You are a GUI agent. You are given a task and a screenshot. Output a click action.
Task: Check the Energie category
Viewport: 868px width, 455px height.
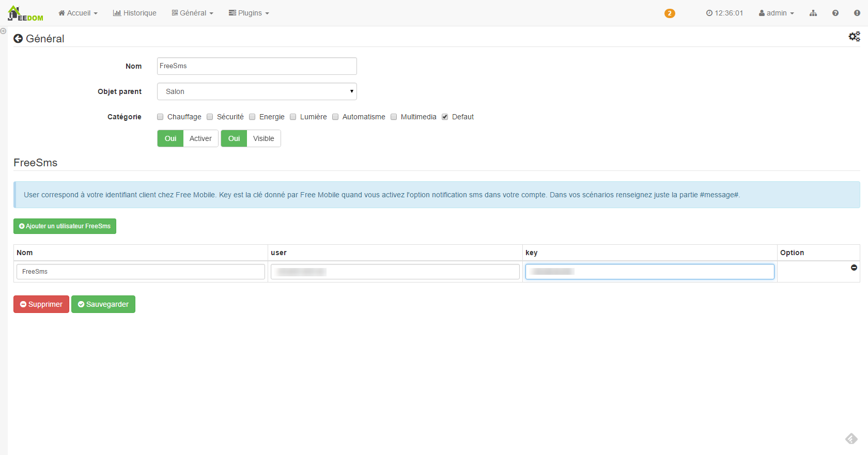coord(252,117)
